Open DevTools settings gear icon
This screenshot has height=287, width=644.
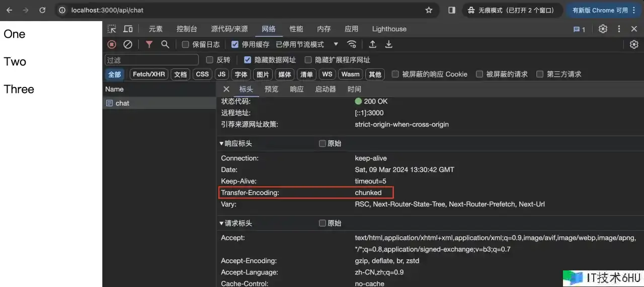[603, 29]
